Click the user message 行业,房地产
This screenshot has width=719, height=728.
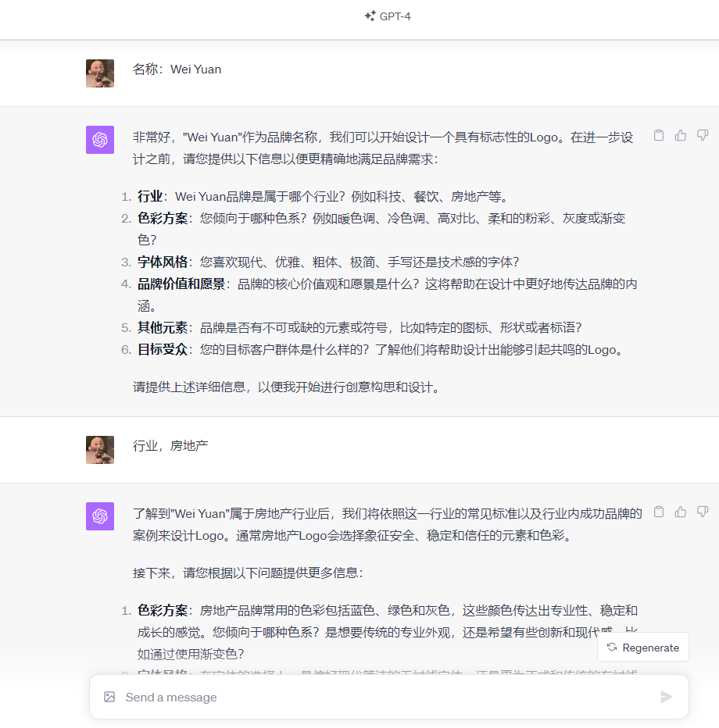point(170,446)
